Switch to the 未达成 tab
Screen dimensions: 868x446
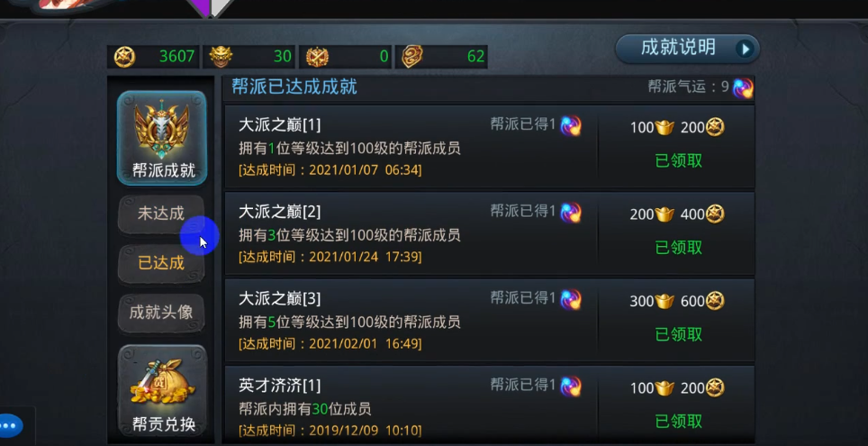(x=161, y=214)
